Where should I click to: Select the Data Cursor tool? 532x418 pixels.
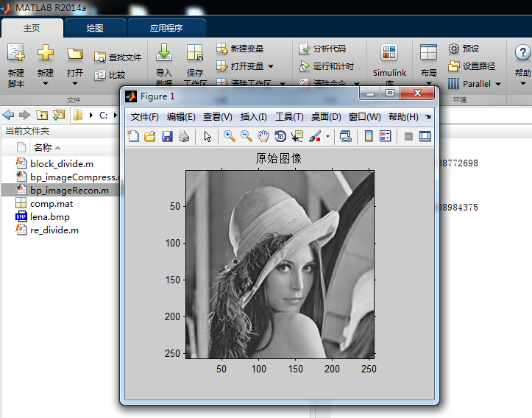297,136
